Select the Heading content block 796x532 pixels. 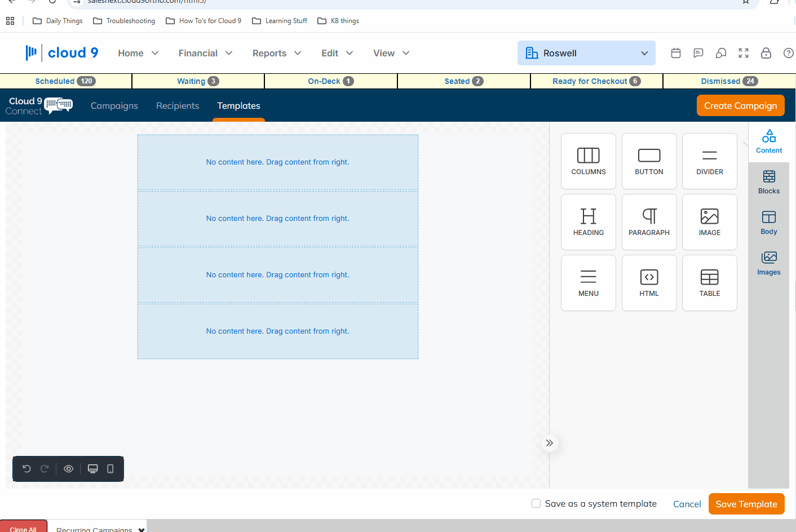click(x=589, y=222)
